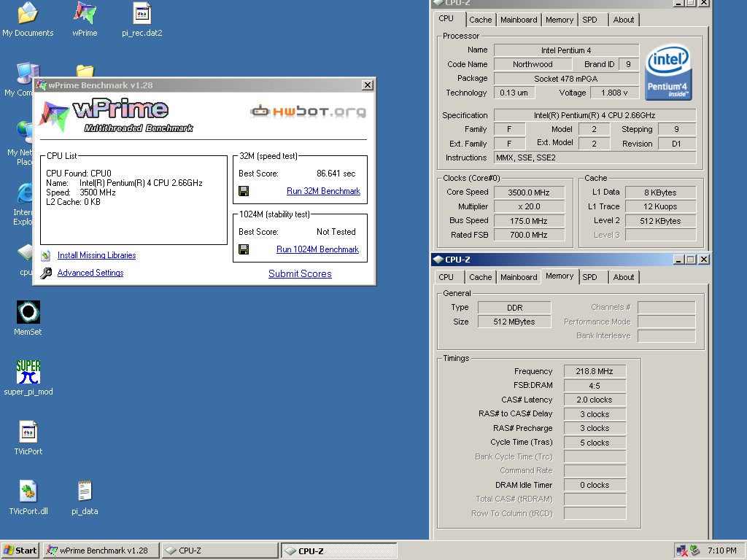Click the CPU Found: CPU0 text line

[x=79, y=174]
